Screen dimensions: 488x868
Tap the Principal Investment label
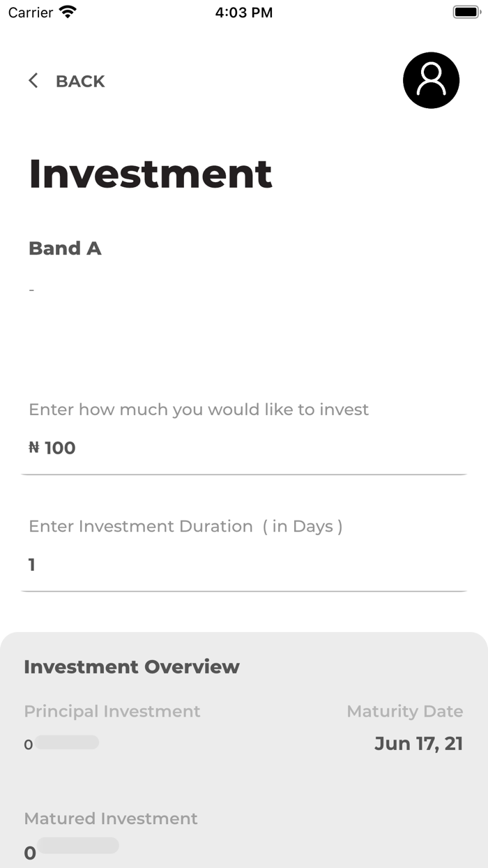pos(112,712)
